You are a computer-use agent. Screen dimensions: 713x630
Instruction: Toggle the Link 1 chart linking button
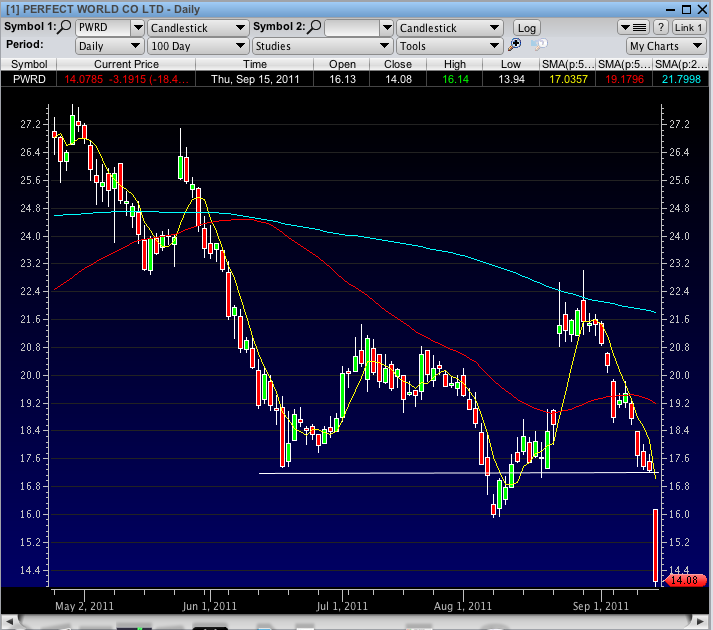coord(688,28)
